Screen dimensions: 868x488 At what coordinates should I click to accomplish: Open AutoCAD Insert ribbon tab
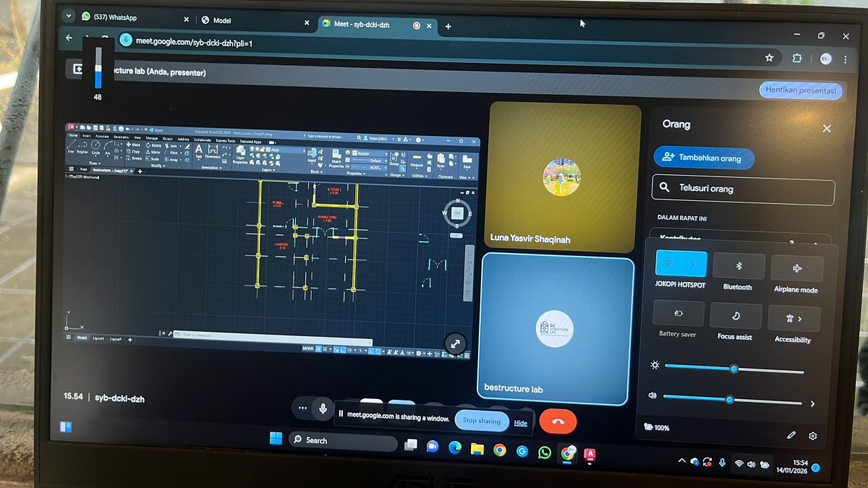(x=86, y=135)
